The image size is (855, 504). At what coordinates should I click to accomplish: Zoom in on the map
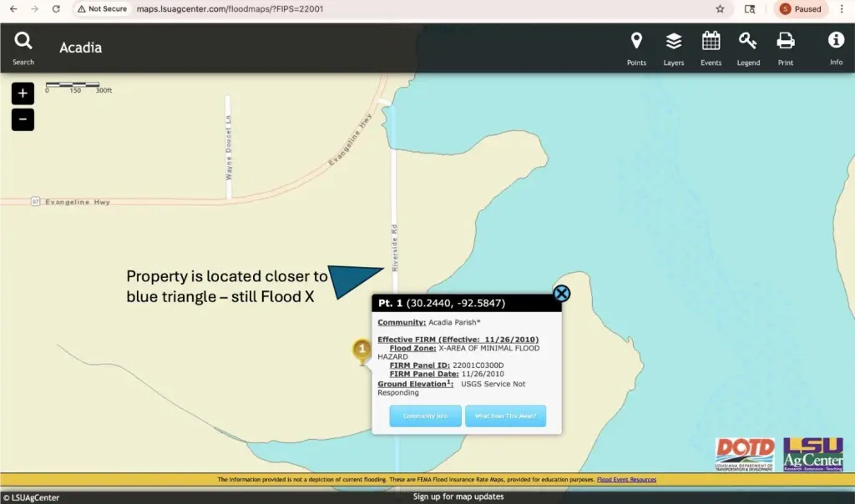23,93
